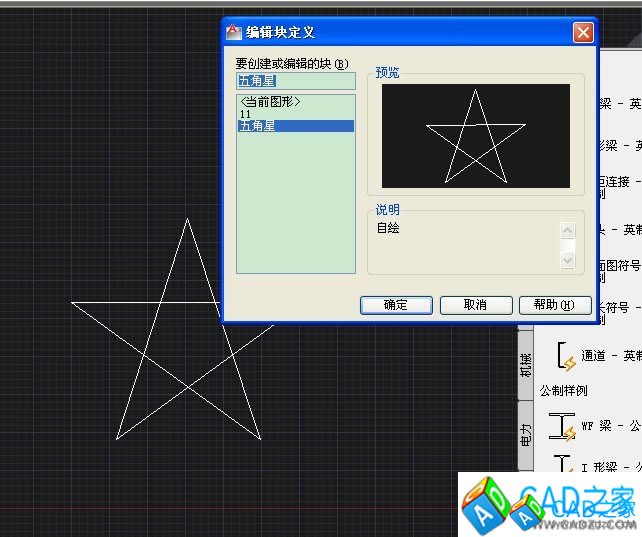Select <当前图形> in the block list
The width and height of the screenshot is (642, 537).
pyautogui.click(x=270, y=102)
